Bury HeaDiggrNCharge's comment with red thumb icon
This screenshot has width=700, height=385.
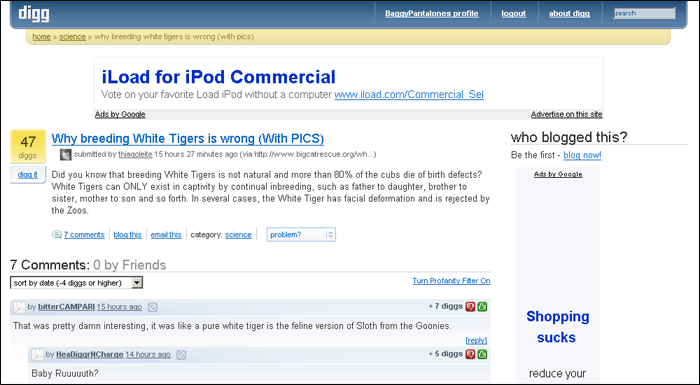(470, 354)
